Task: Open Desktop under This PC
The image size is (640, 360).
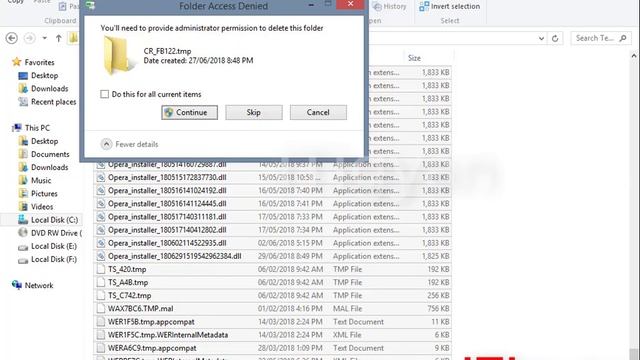Action: tap(44, 141)
